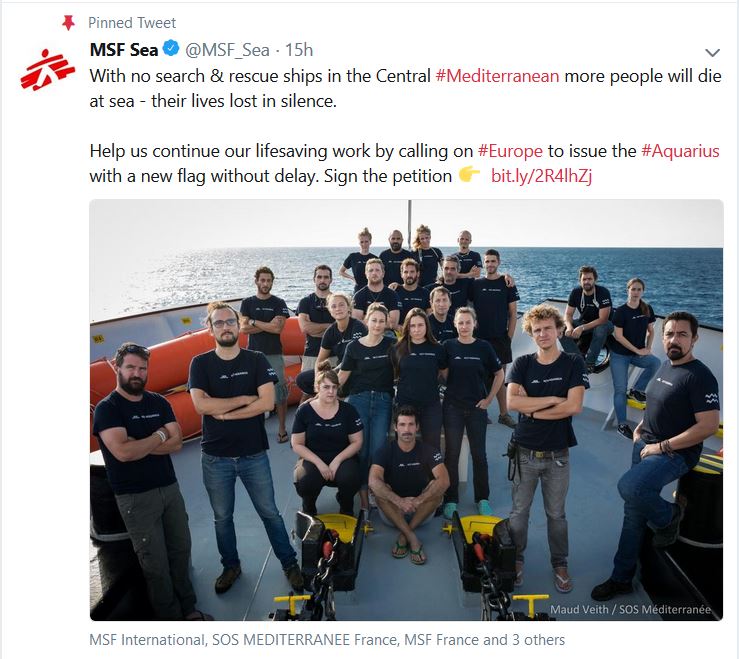Click SOS MEDITERRANEE France tagged account
The height and width of the screenshot is (659, 739).
(305, 640)
